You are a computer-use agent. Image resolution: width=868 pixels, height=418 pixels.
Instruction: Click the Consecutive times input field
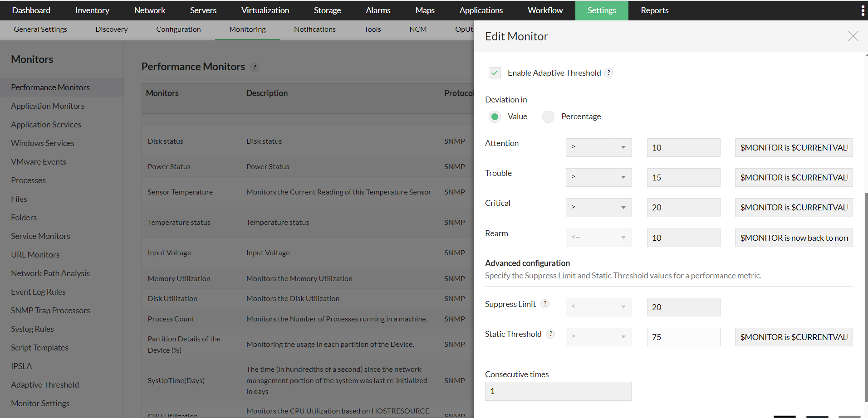click(x=558, y=391)
